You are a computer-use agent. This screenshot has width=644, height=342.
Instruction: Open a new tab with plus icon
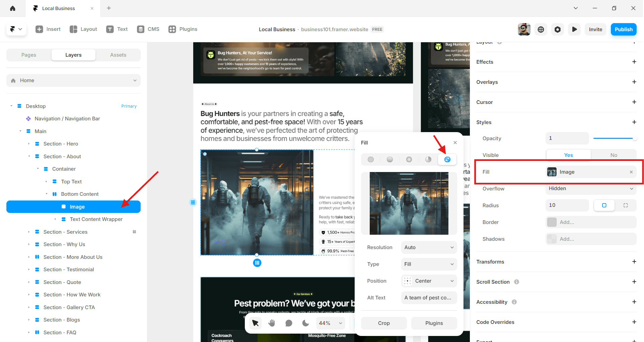point(109,8)
